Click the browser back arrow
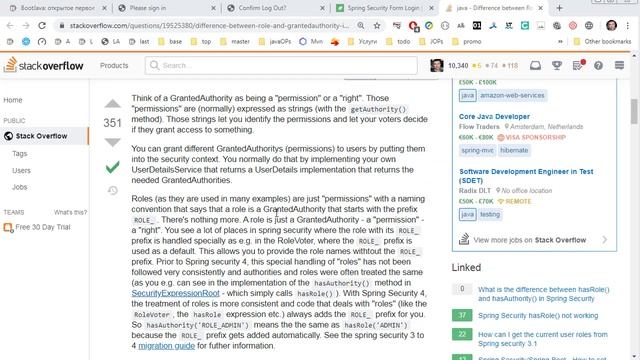This screenshot has width=640, height=360. coord(10,26)
